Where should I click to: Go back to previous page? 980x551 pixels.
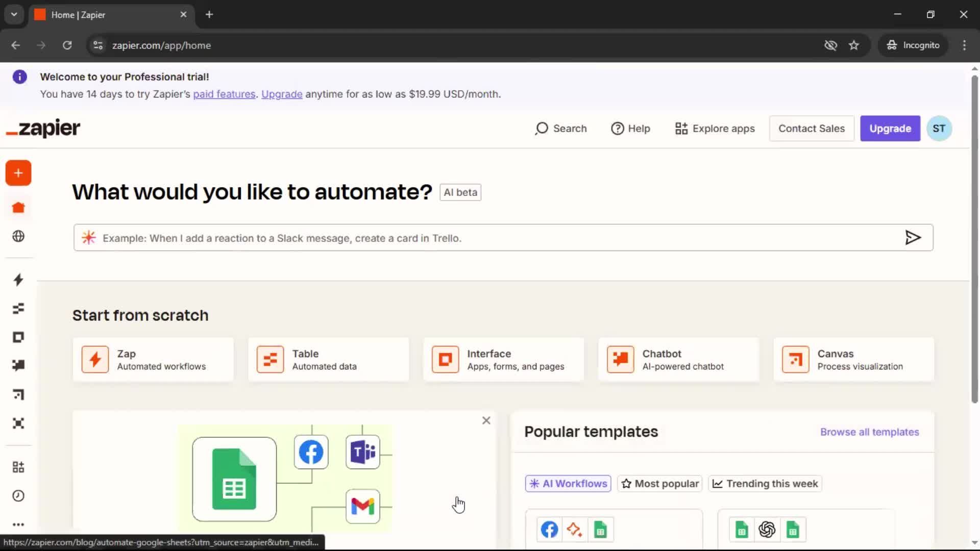pos(16,45)
